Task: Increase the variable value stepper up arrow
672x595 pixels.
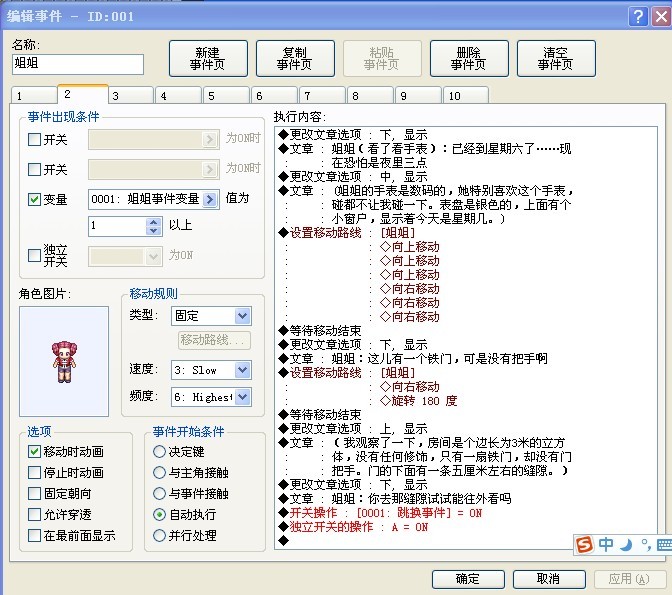Action: pyautogui.click(x=153, y=222)
